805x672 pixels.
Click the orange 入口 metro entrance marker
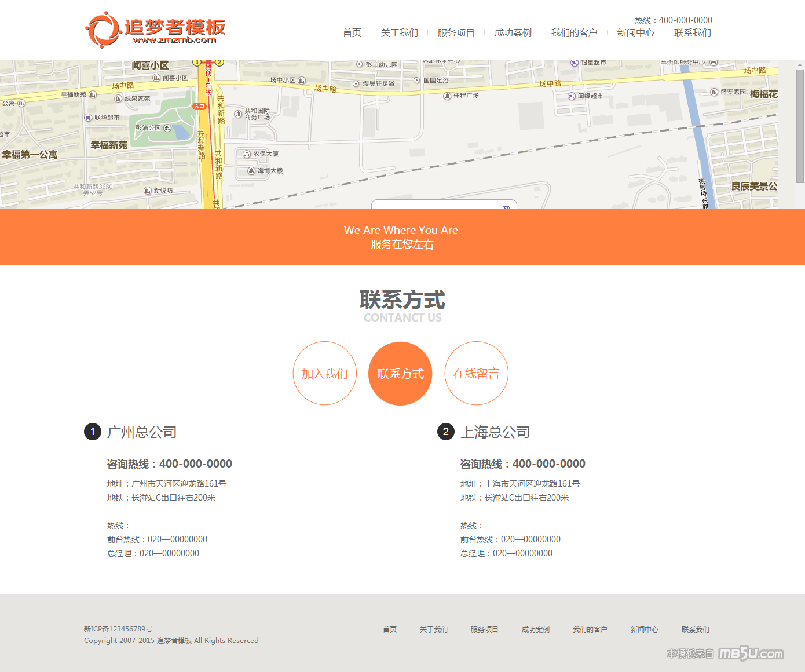[x=199, y=106]
